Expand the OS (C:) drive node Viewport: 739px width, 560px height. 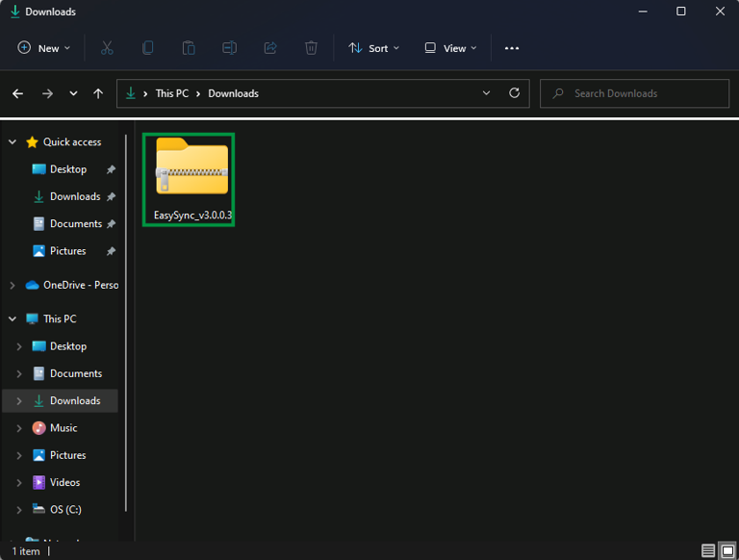19,510
